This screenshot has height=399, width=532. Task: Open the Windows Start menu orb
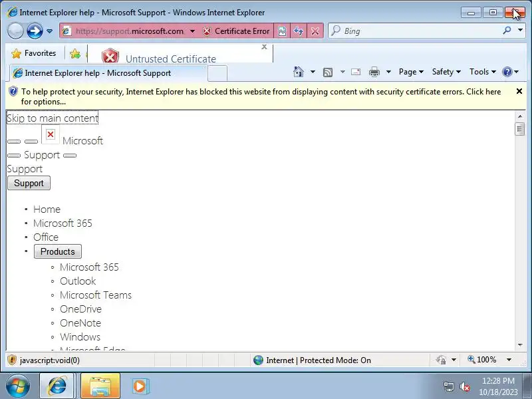point(18,386)
